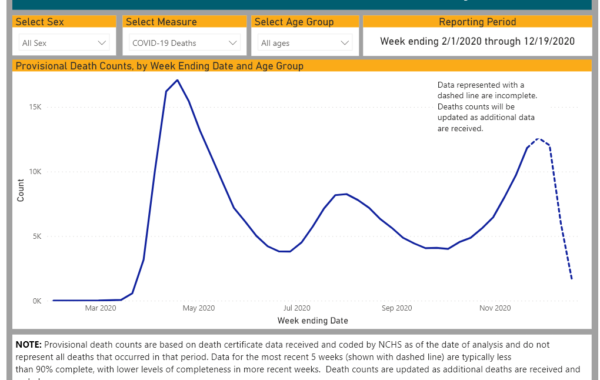Image resolution: width=600 pixels, height=380 pixels.
Task: Select the reporting period date range text
Action: tap(477, 41)
